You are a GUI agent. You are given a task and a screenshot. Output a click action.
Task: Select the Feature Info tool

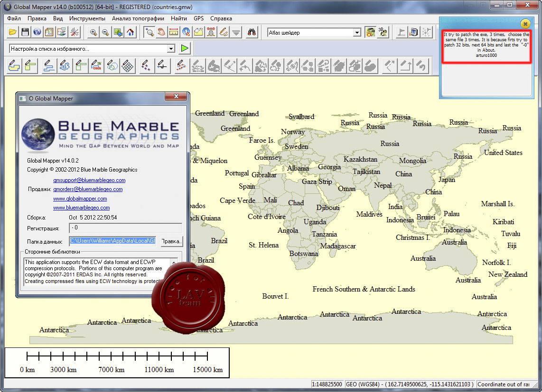tap(186, 32)
